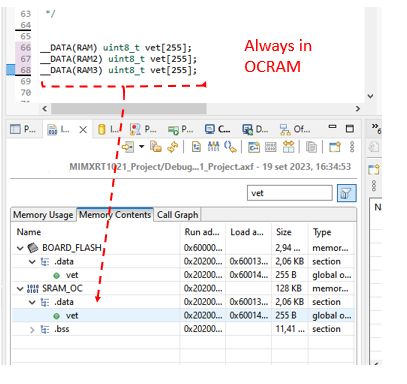The height and width of the screenshot is (384, 407).
Task: Select the P... tab with green run icon
Action: click(x=180, y=129)
